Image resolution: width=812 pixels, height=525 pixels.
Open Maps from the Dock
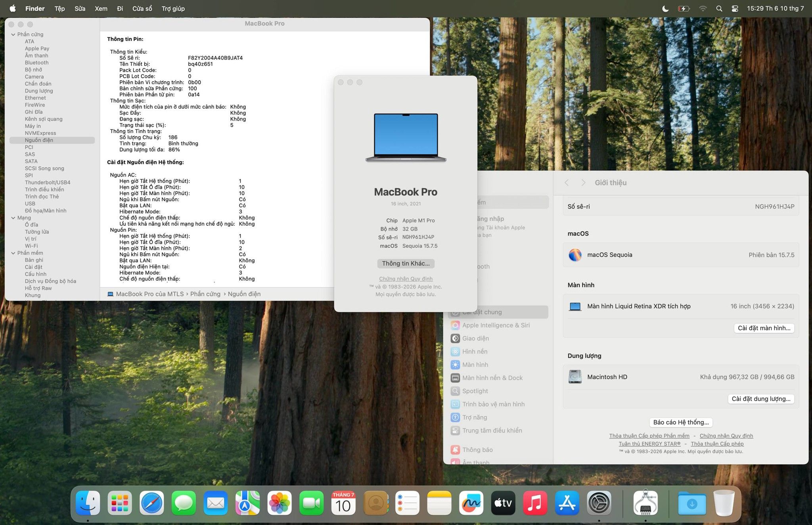click(247, 503)
